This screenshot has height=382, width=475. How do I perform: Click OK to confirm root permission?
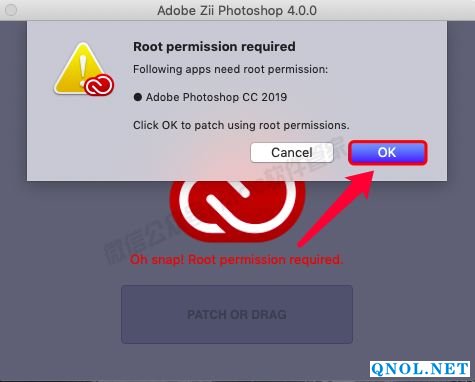click(x=387, y=153)
